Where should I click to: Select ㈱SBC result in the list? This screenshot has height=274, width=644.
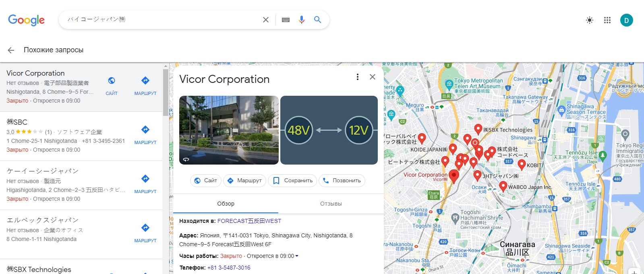81,136
